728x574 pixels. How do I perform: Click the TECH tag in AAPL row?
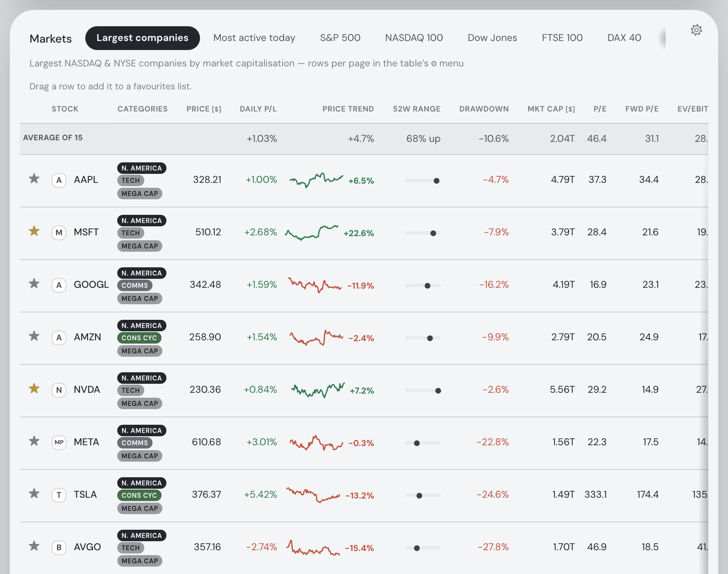(x=130, y=180)
